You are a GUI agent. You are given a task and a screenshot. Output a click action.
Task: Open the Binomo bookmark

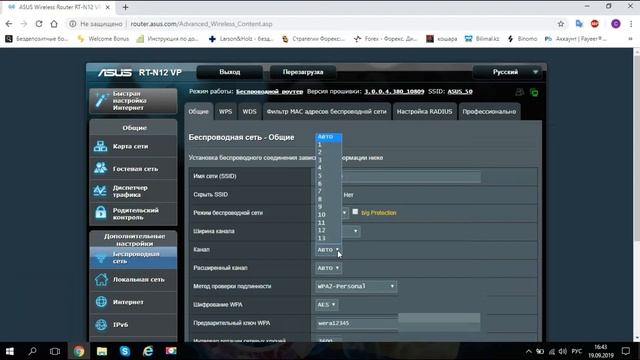tap(522, 39)
